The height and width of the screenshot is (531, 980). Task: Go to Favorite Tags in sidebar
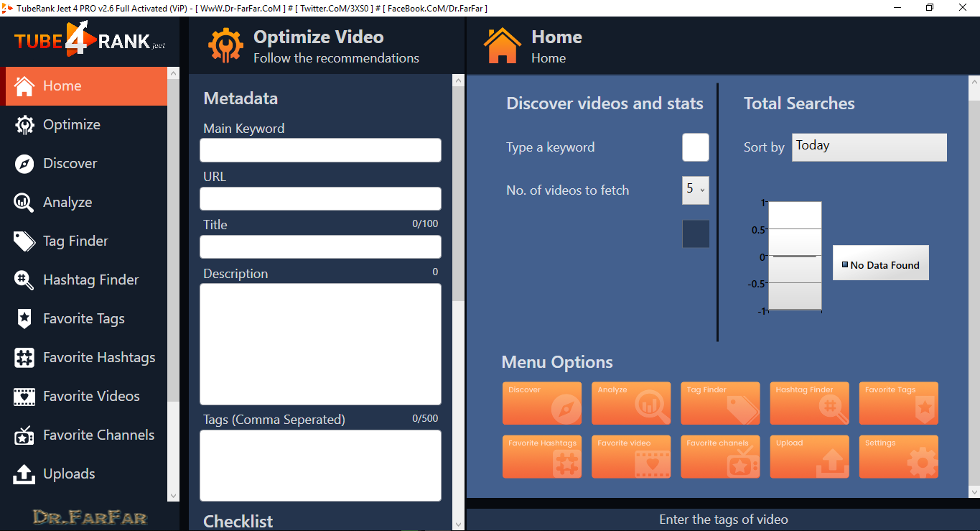point(84,319)
